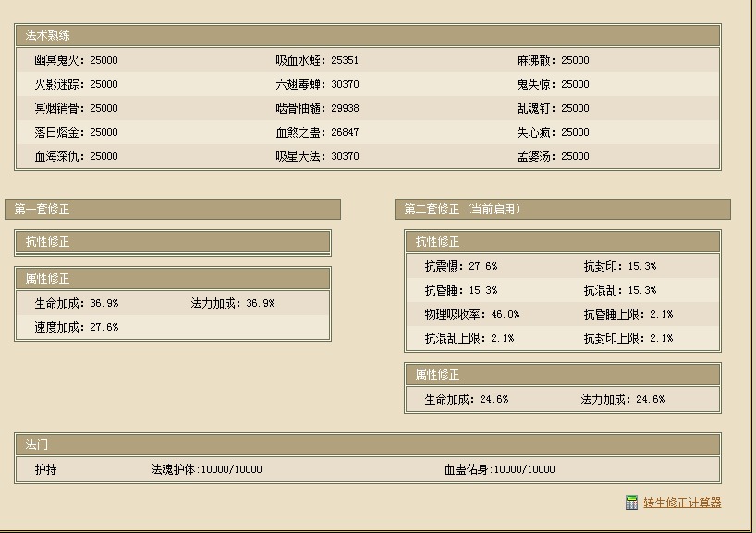Screen dimensions: 756x533
Task: Select 血蛊佑身 10000/10000 entry
Action: click(500, 470)
